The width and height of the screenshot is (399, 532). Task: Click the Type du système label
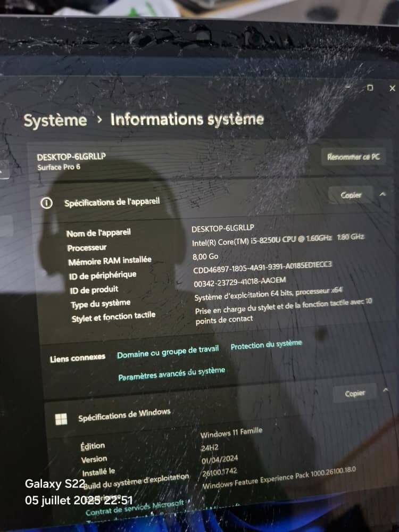point(101,304)
